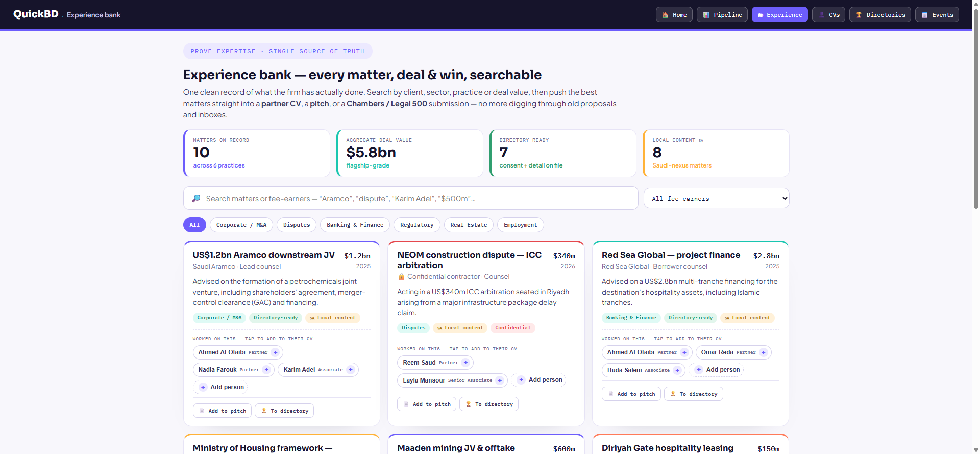Viewport: 980px width, 454px height.
Task: Send the NEOM construction dispute to directory
Action: click(489, 404)
